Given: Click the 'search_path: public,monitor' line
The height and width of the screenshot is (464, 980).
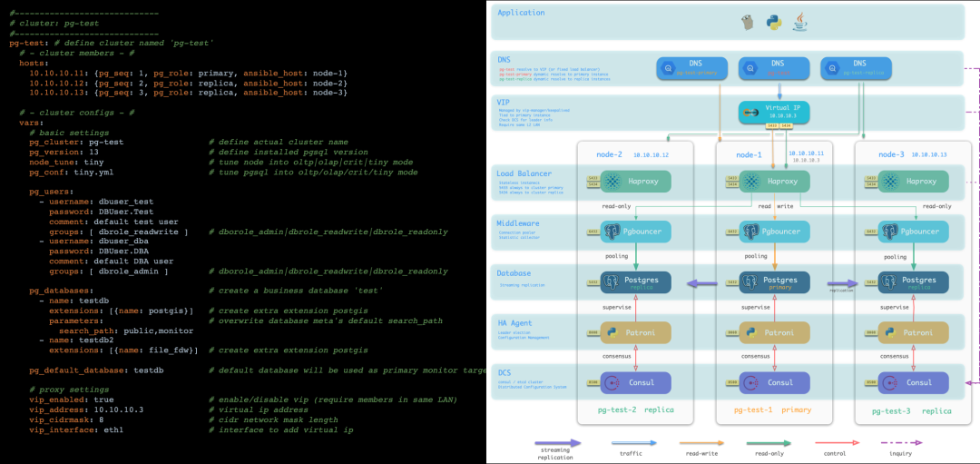Looking at the screenshot, I should (x=126, y=331).
